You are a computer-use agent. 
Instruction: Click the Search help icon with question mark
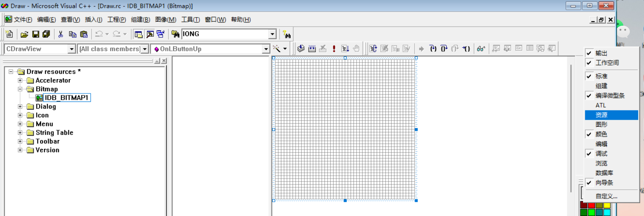point(287,34)
